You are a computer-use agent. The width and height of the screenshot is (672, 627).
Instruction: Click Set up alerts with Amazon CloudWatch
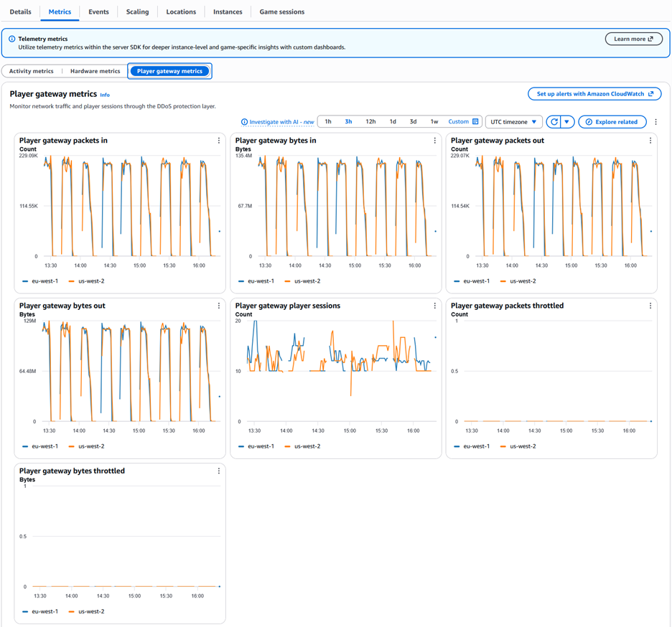point(594,94)
